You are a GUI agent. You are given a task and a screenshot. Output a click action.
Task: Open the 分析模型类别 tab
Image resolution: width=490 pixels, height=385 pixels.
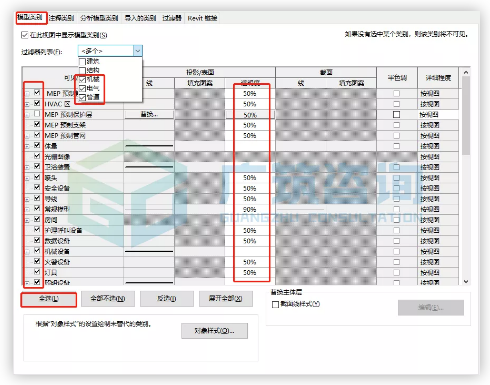tap(99, 18)
